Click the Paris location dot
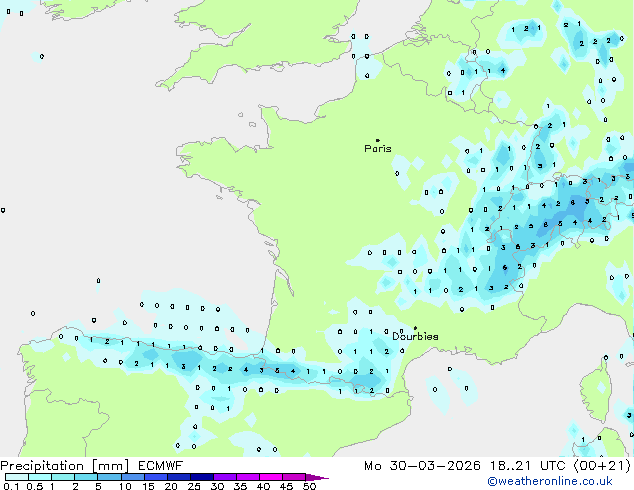The image size is (634, 490). 378,140
